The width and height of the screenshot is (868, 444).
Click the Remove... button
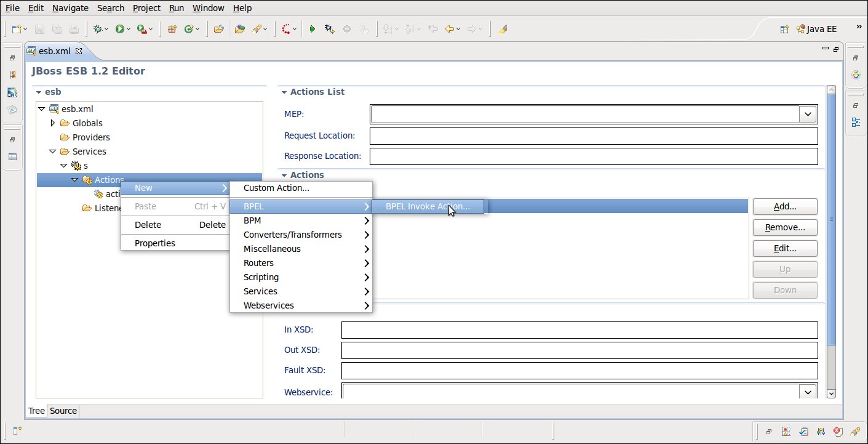pyautogui.click(x=785, y=228)
